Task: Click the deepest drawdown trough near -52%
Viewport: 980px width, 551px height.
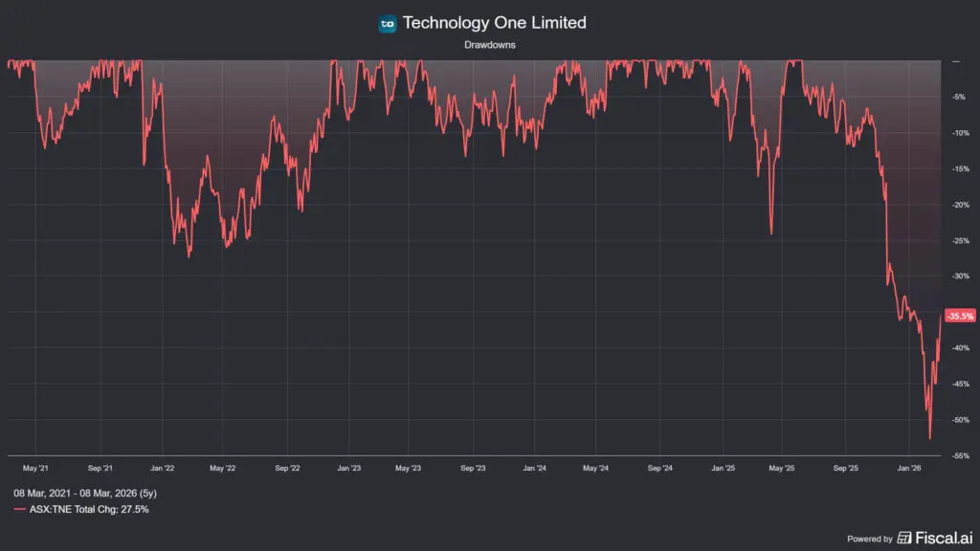Action: click(929, 438)
